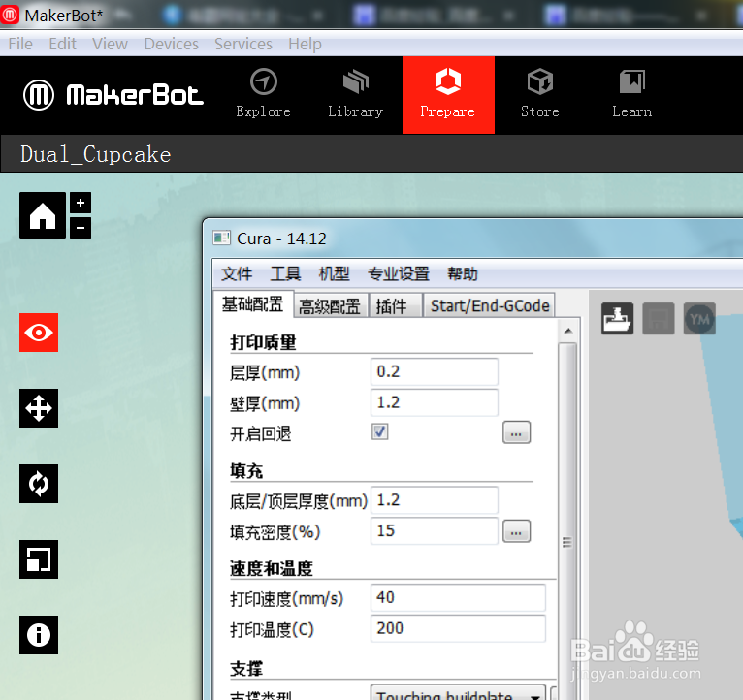Open Cura 帮助 menu
743x700 pixels.
[463, 273]
